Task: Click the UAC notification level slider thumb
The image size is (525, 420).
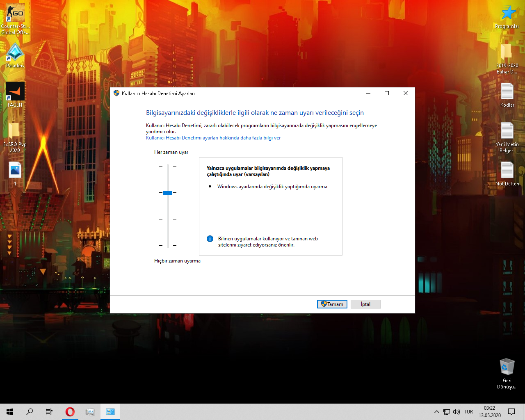Action: click(167, 193)
